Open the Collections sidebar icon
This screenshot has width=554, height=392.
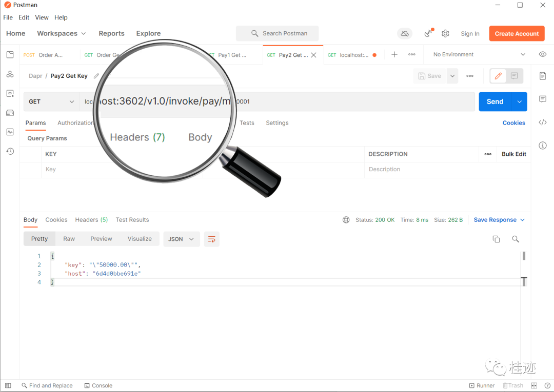pos(10,55)
